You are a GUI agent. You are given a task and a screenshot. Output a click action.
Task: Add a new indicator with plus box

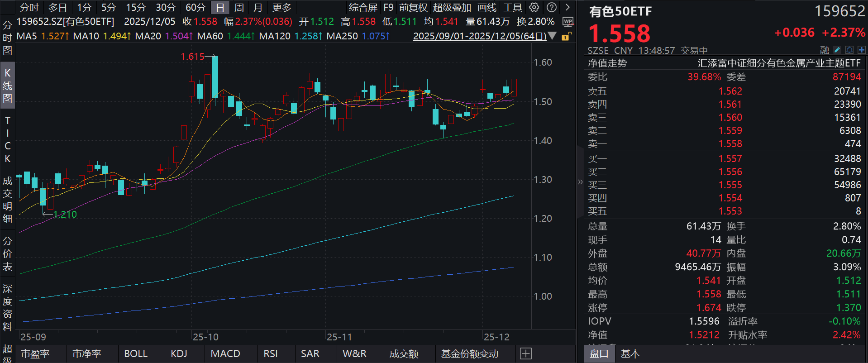pos(526,353)
